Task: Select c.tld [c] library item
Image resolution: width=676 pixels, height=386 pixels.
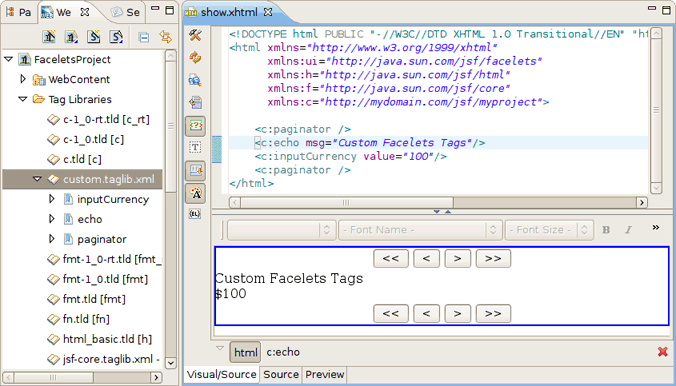Action: (x=75, y=159)
